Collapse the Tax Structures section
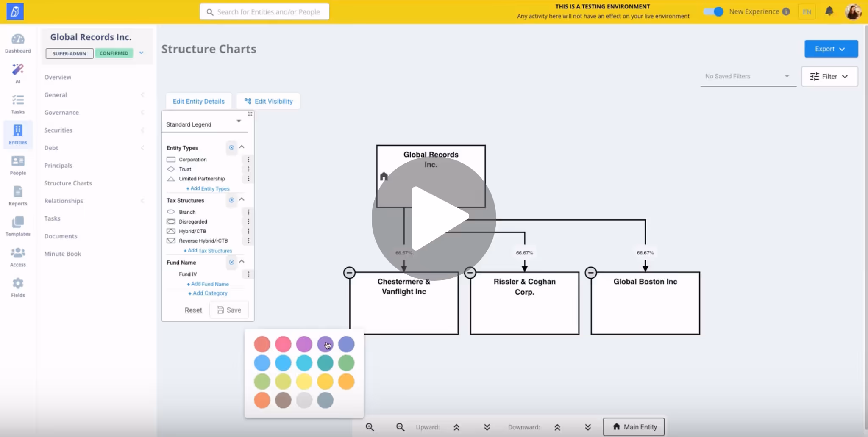 (x=242, y=199)
